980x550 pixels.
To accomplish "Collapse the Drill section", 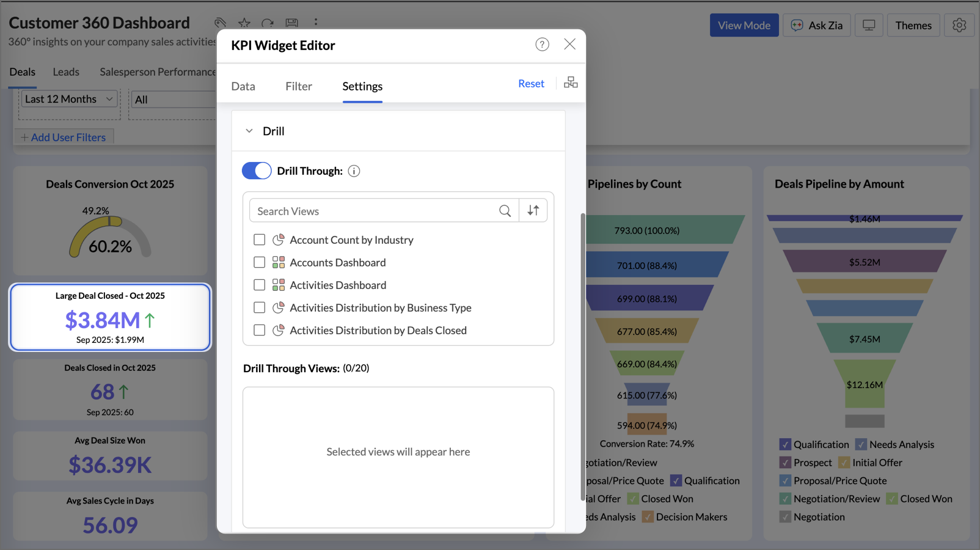I will [x=249, y=131].
